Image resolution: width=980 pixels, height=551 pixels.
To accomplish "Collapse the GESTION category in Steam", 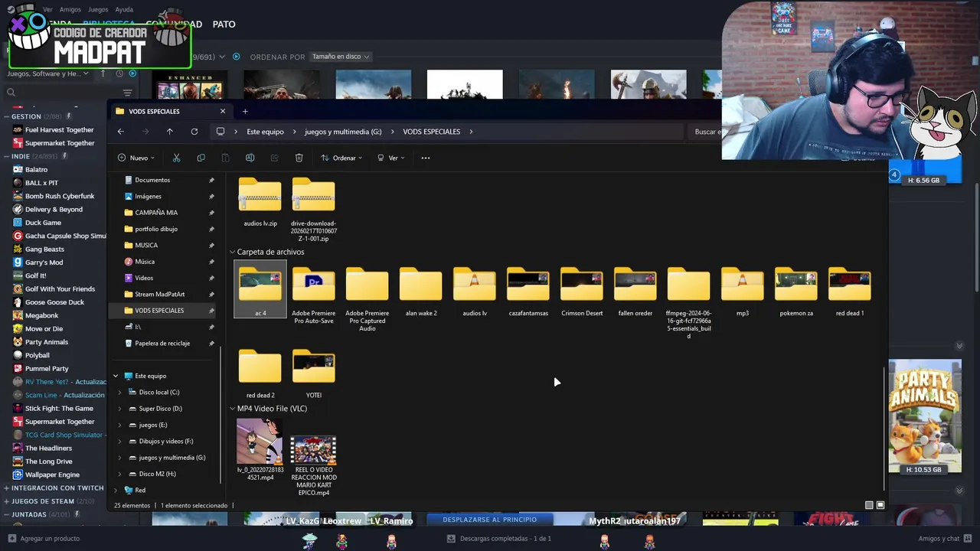I will click(6, 116).
